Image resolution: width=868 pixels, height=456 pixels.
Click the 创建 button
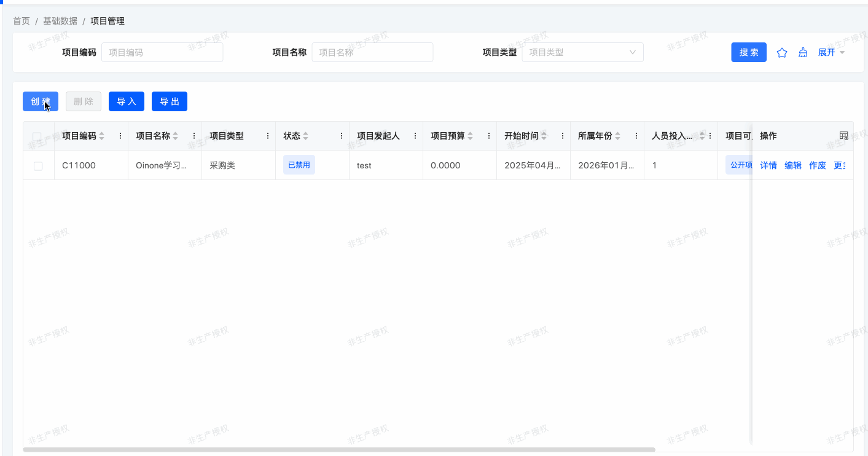(41, 101)
